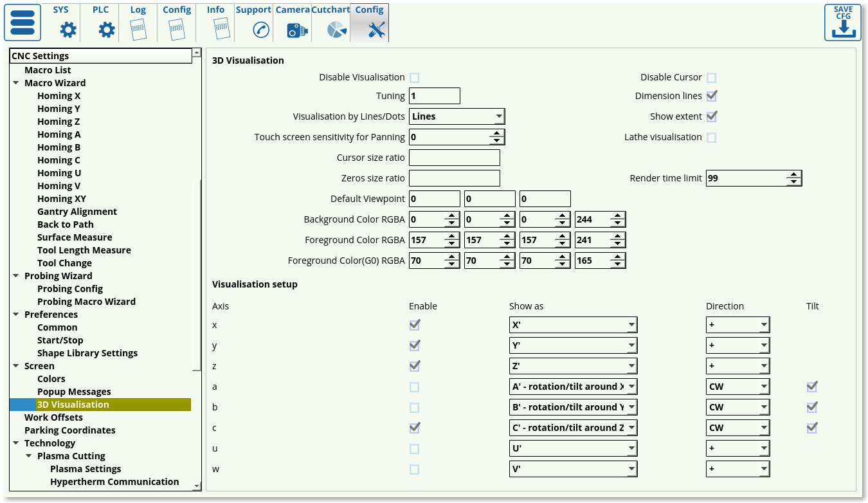The image size is (868, 503).
Task: Open the SYS gear settings
Action: coord(68,29)
